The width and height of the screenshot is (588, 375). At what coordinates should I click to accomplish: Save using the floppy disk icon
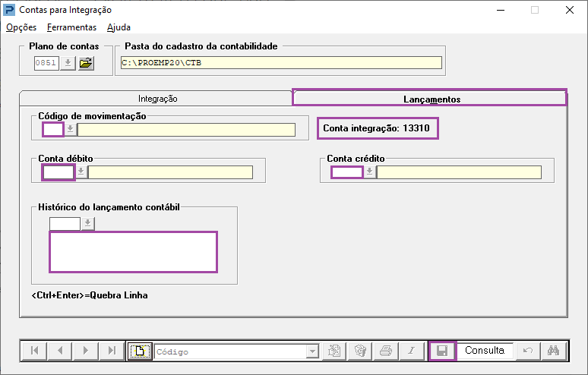[x=442, y=351]
